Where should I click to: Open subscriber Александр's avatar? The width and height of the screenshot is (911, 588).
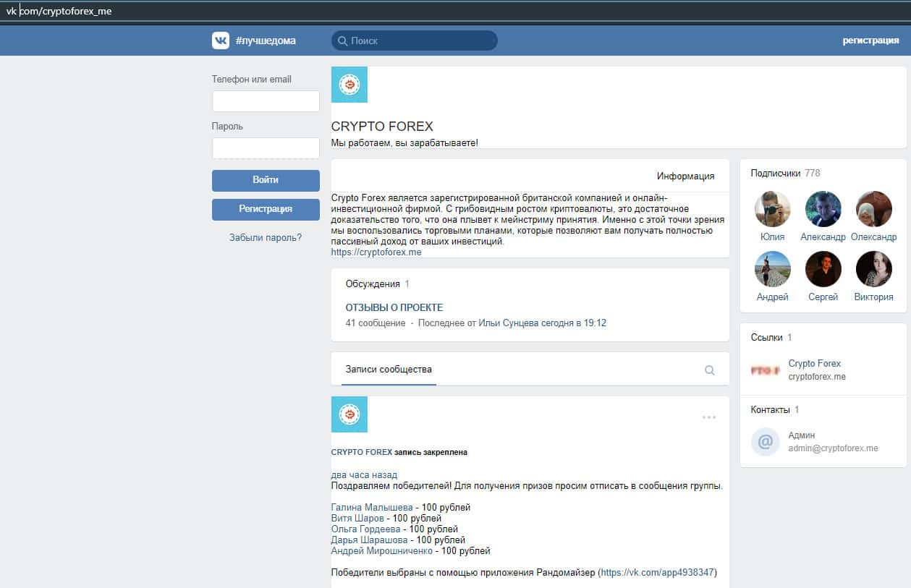pos(823,209)
